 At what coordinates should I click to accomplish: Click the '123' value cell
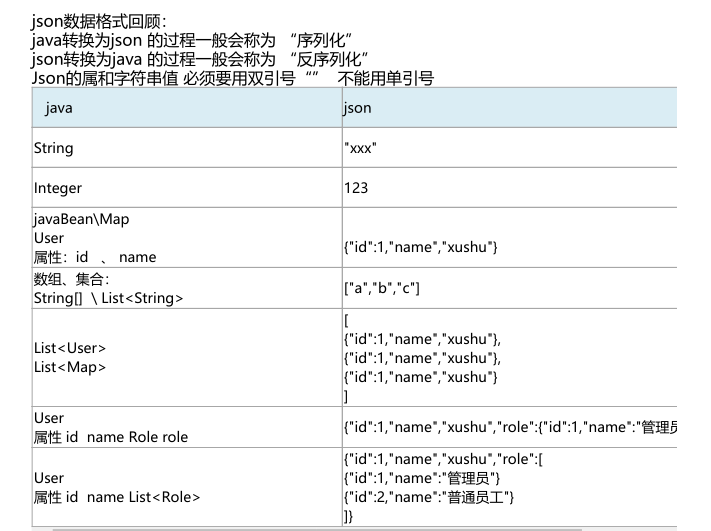tap(510, 188)
